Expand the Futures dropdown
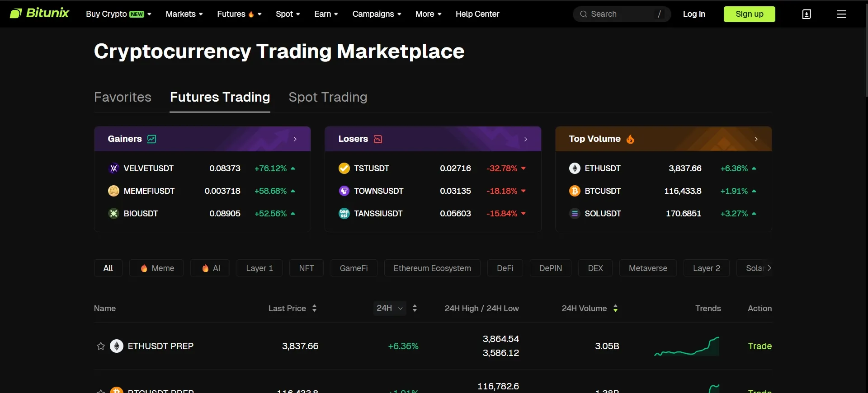 (239, 14)
